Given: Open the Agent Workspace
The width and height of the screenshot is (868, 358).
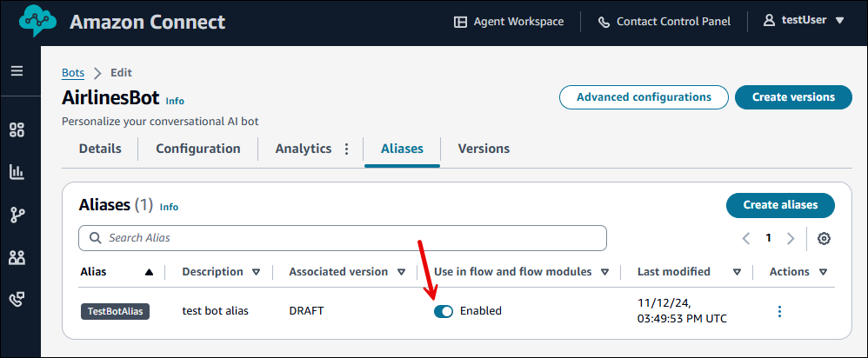Looking at the screenshot, I should click(x=509, y=22).
